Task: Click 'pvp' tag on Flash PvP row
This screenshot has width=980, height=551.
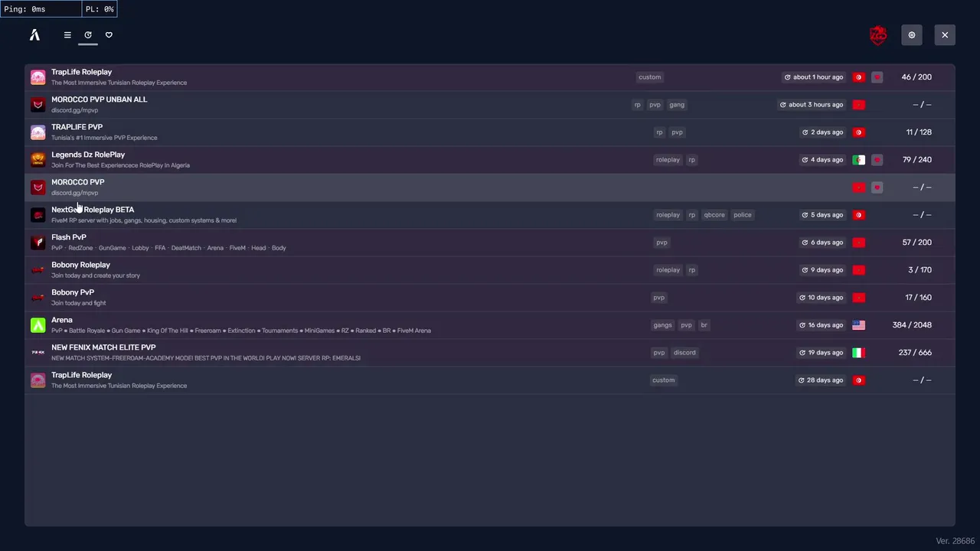Action: pyautogui.click(x=661, y=243)
